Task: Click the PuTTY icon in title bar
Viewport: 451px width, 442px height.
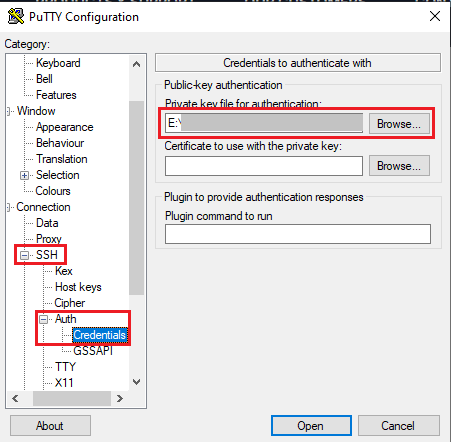Action: click(16, 16)
